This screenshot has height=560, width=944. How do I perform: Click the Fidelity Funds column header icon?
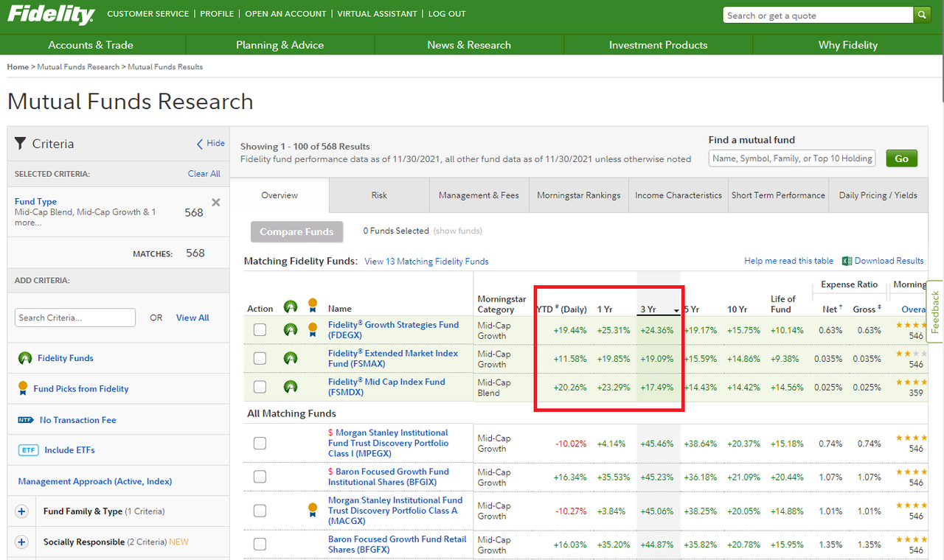(291, 307)
